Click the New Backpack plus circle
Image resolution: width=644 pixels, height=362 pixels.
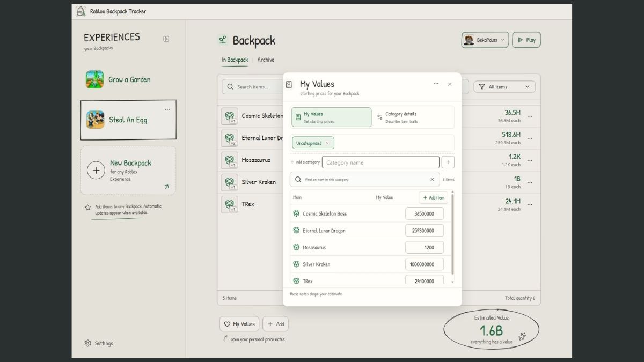click(x=96, y=171)
